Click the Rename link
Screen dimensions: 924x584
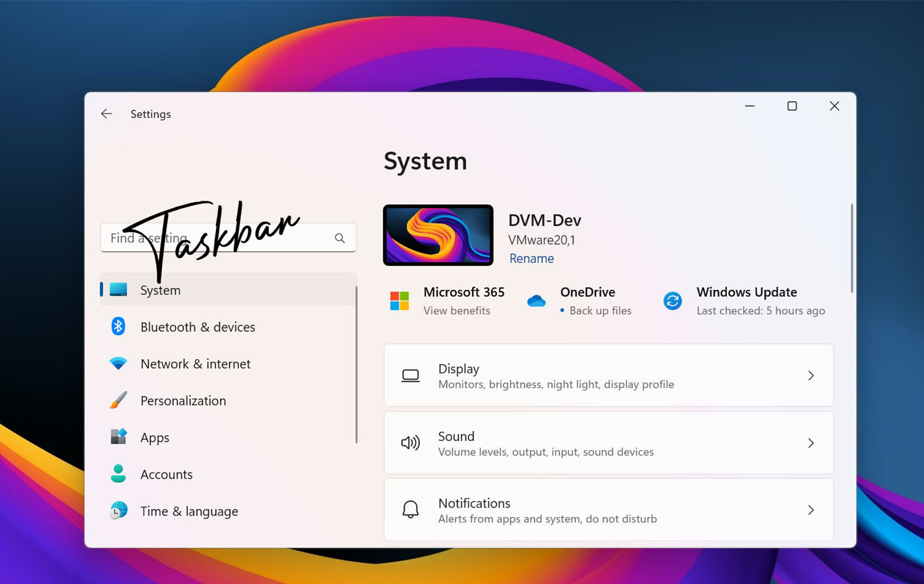coord(532,259)
